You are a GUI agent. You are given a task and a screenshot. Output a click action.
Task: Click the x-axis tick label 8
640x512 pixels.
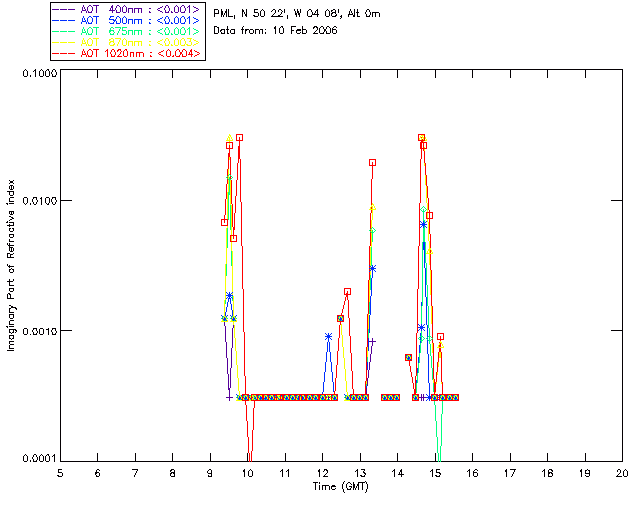point(173,473)
